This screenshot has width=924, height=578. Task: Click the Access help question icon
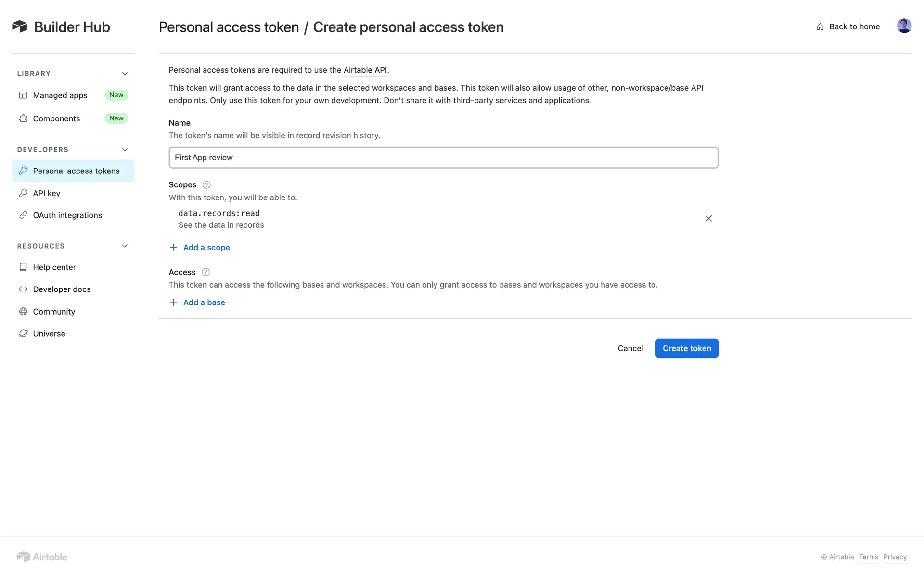[205, 272]
